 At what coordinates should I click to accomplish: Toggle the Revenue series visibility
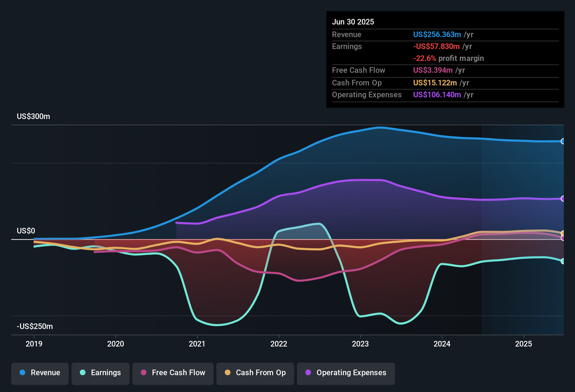click(x=40, y=373)
